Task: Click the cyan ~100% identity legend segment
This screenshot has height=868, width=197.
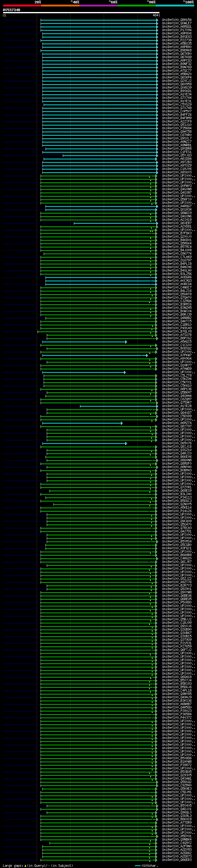Action: coord(175,6)
